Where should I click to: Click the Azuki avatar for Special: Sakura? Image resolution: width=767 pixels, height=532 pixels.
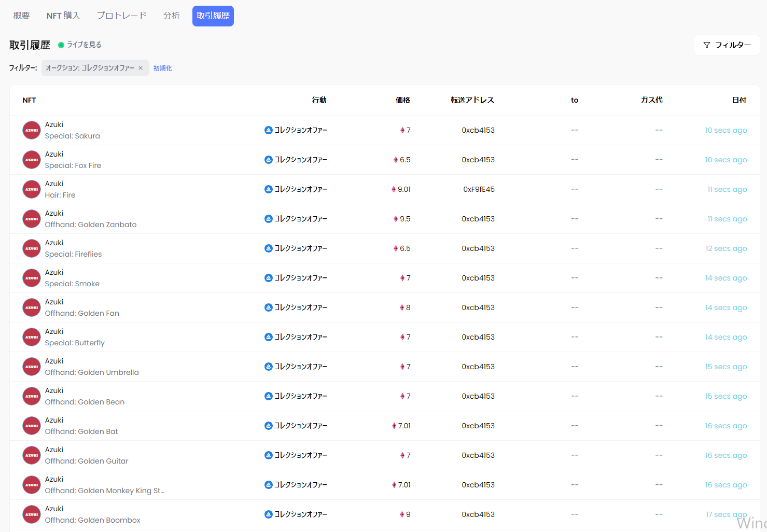[x=32, y=130]
